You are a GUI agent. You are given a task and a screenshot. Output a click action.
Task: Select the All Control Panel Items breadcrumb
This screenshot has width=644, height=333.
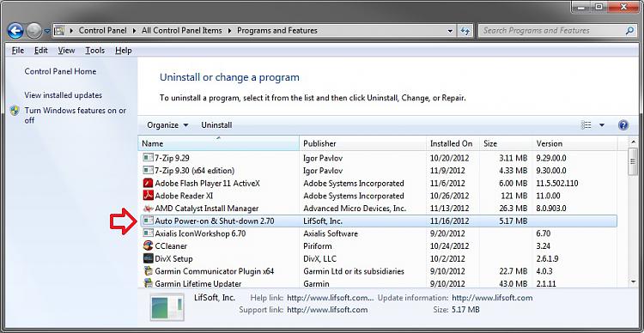pyautogui.click(x=181, y=30)
